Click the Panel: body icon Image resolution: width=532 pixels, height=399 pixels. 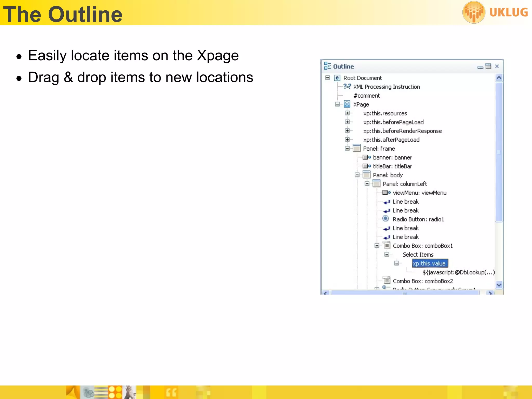click(367, 175)
